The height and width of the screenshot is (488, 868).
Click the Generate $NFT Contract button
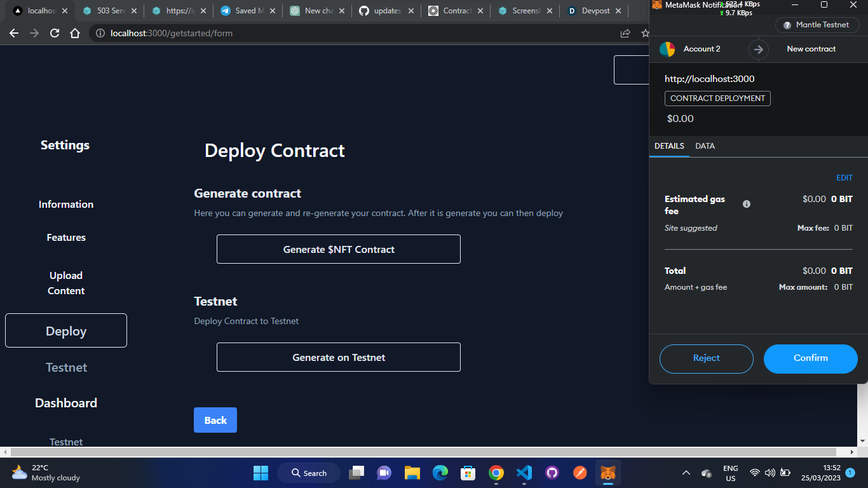(x=338, y=249)
